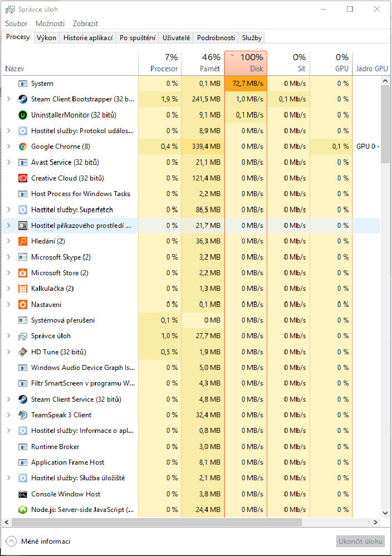Expand Hostitel služby: Informace o aplikaci
392x556 pixels.
coord(9,431)
